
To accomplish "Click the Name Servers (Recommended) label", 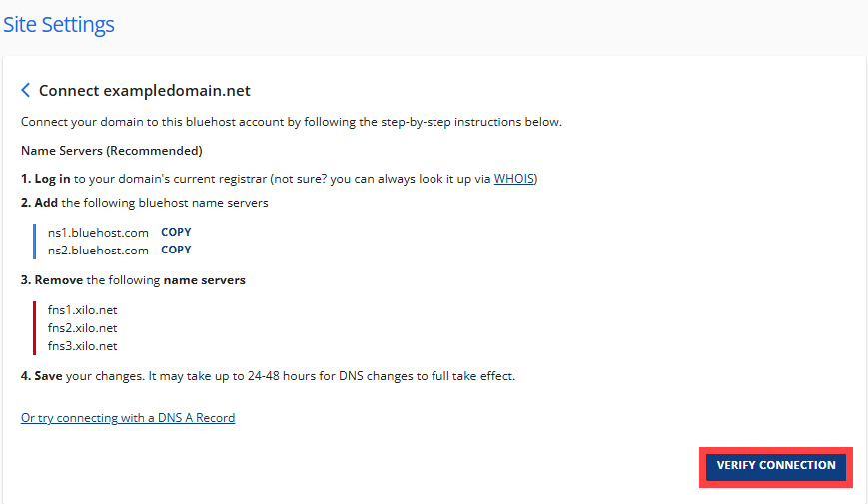I will pos(112,151).
